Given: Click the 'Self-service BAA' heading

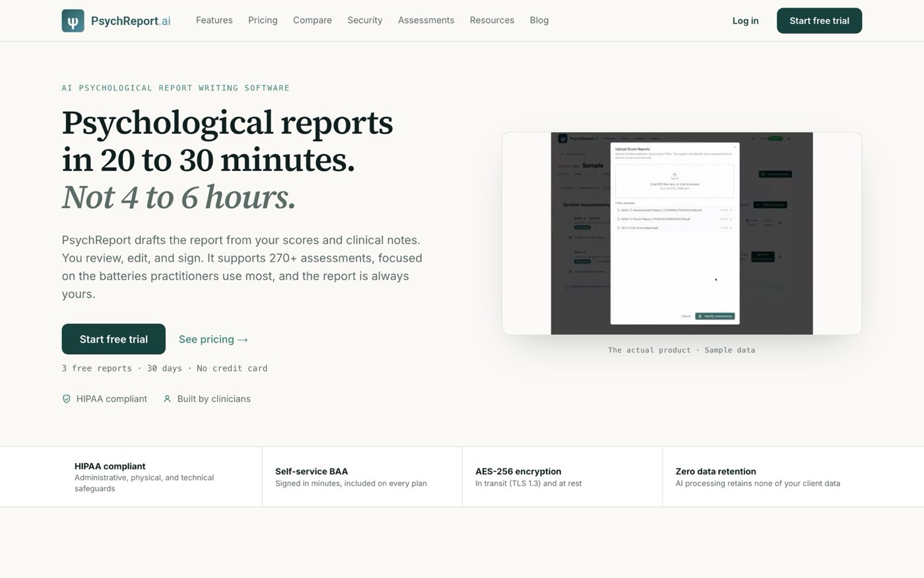Looking at the screenshot, I should (x=312, y=472).
